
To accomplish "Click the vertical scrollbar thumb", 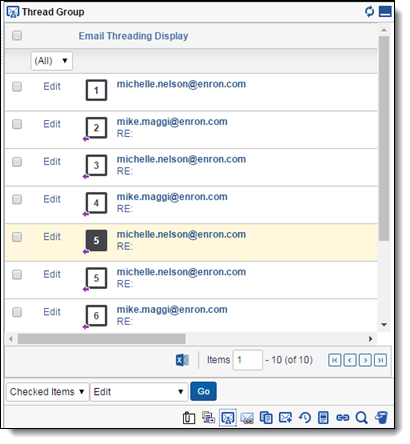I will (384, 138).
